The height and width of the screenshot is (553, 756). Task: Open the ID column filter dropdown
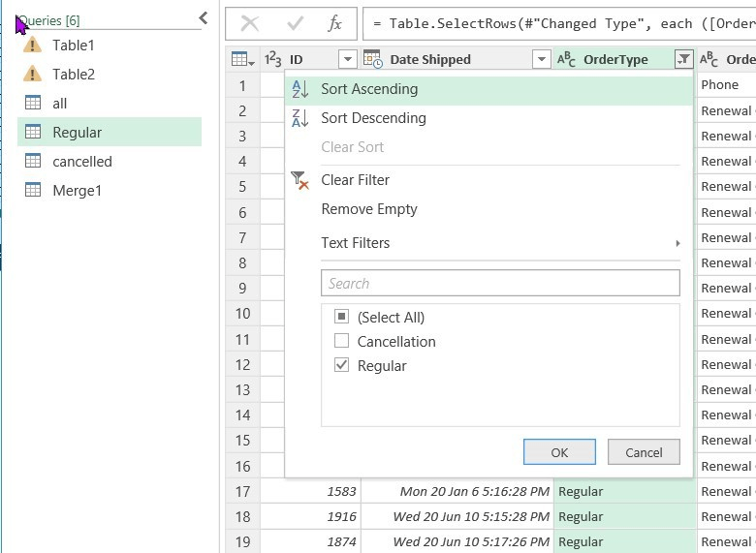pos(348,59)
